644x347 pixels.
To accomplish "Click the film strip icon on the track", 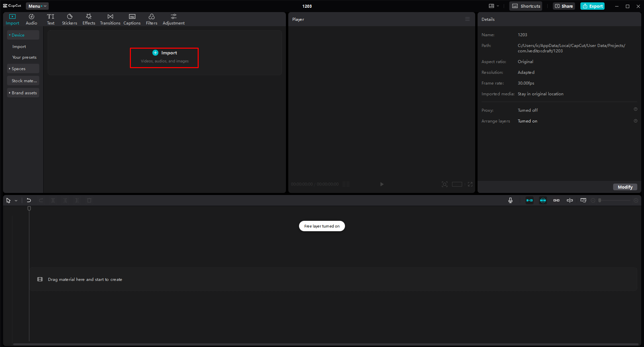I will (40, 279).
